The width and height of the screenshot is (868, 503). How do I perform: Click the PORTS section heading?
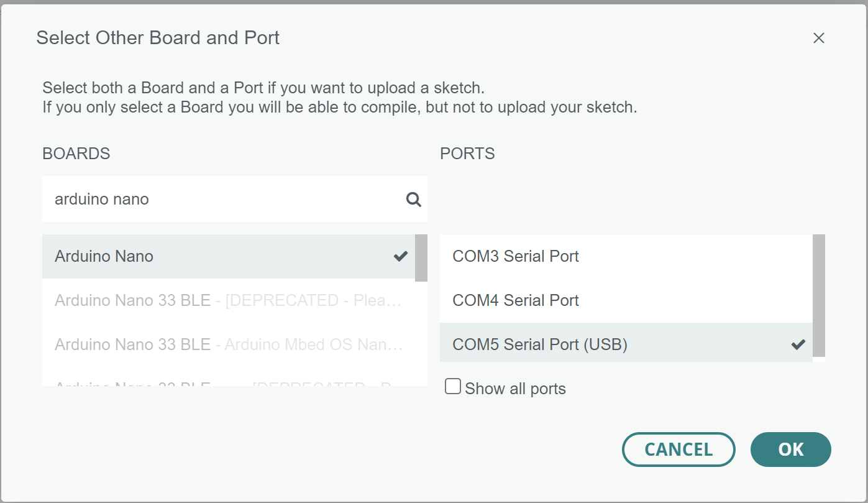point(467,154)
